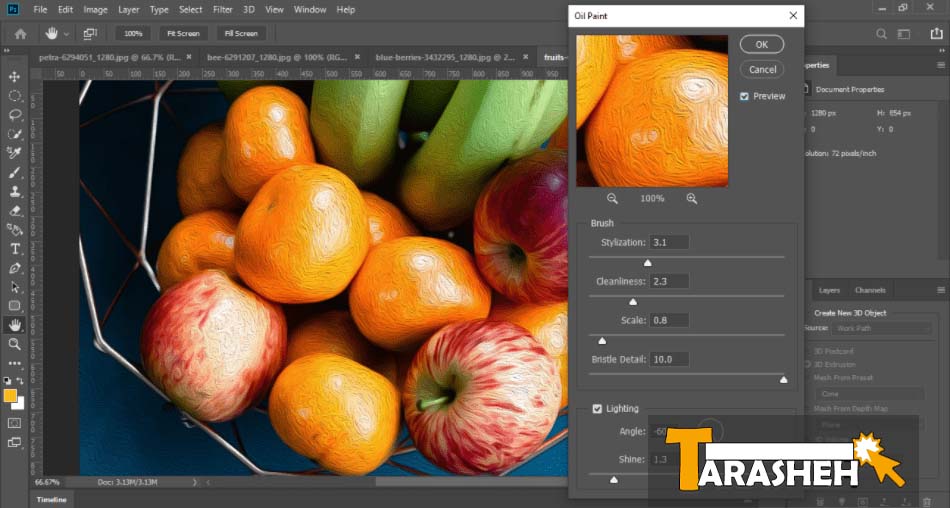Click the Cleanliness slider handle
Viewport: 950px width, 508px height.
[633, 302]
